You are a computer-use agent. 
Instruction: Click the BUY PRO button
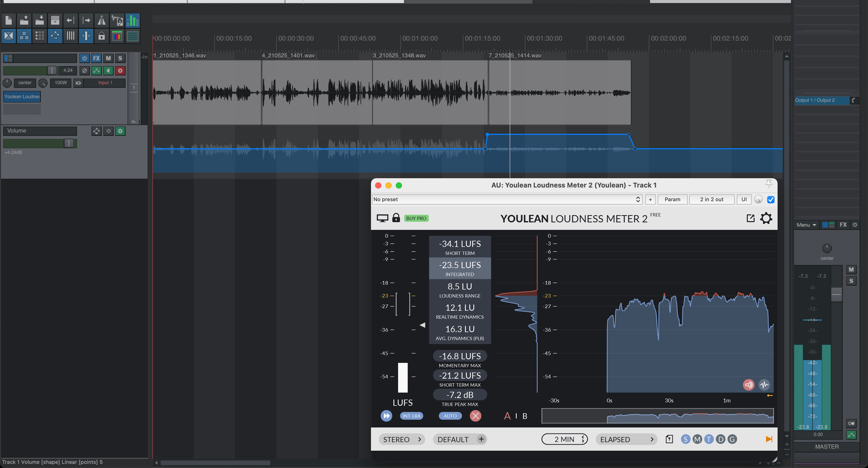coord(416,218)
